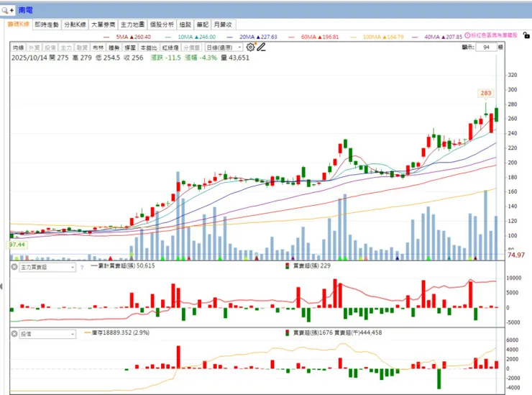Switch to 主力地圖 tab

(x=132, y=24)
